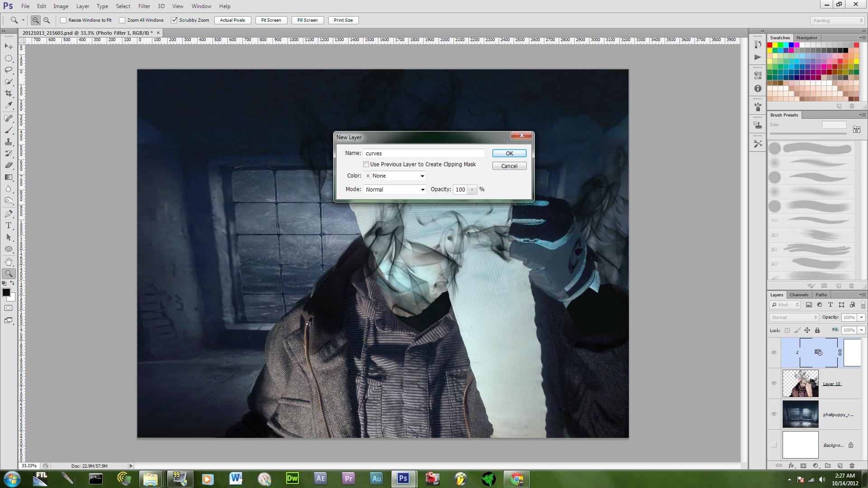Open the Filter menu
The width and height of the screenshot is (868, 488).
click(144, 6)
